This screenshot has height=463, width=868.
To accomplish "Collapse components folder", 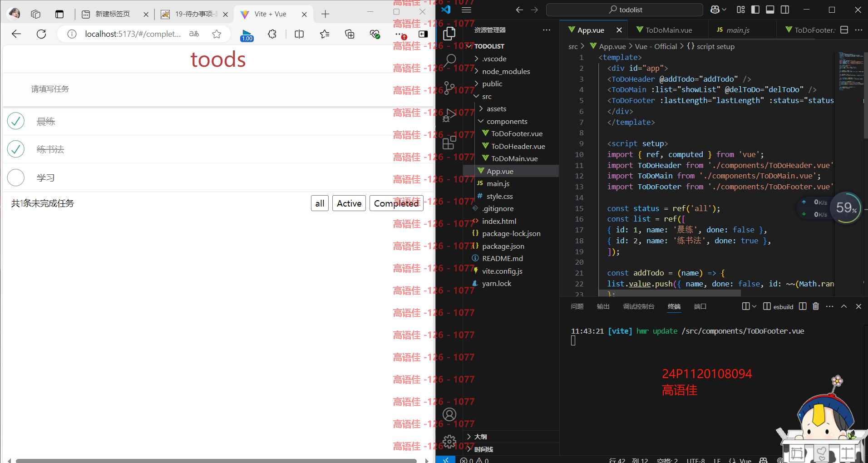I will point(511,121).
